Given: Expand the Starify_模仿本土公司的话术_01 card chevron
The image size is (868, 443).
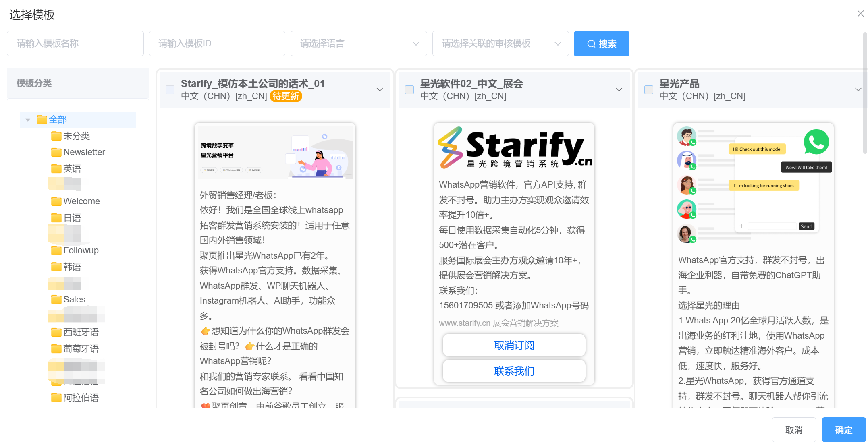Looking at the screenshot, I should [380, 89].
